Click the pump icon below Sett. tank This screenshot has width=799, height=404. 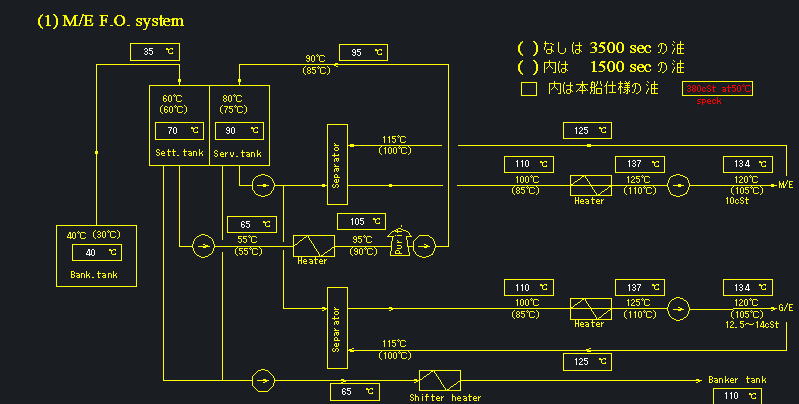pos(202,244)
